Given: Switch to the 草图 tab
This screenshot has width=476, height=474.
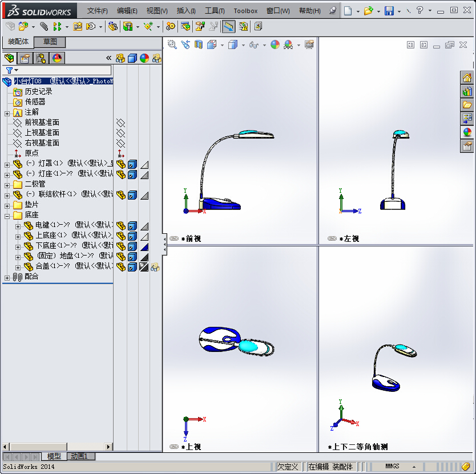Looking at the screenshot, I should 50,42.
